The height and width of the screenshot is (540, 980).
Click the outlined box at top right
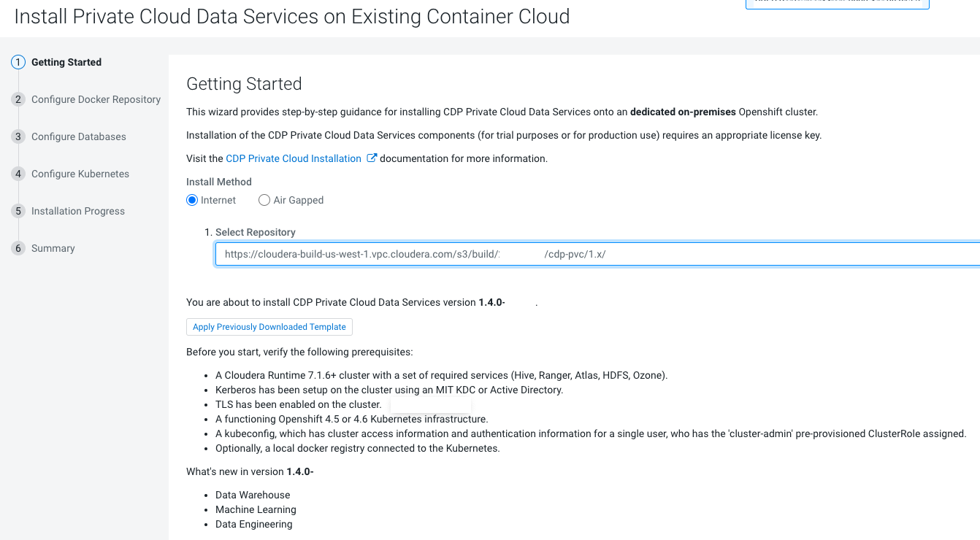pos(837,4)
